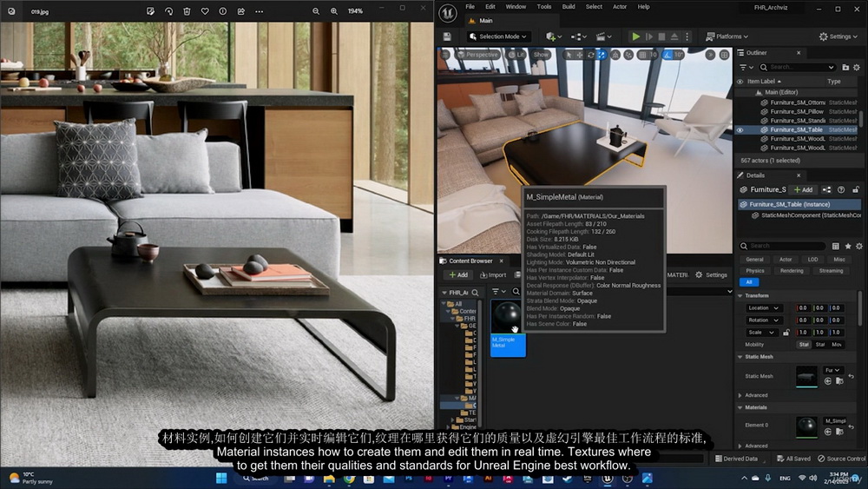Click the Blueprint/add script icon in Details
This screenshot has height=489, width=868.
[826, 189]
